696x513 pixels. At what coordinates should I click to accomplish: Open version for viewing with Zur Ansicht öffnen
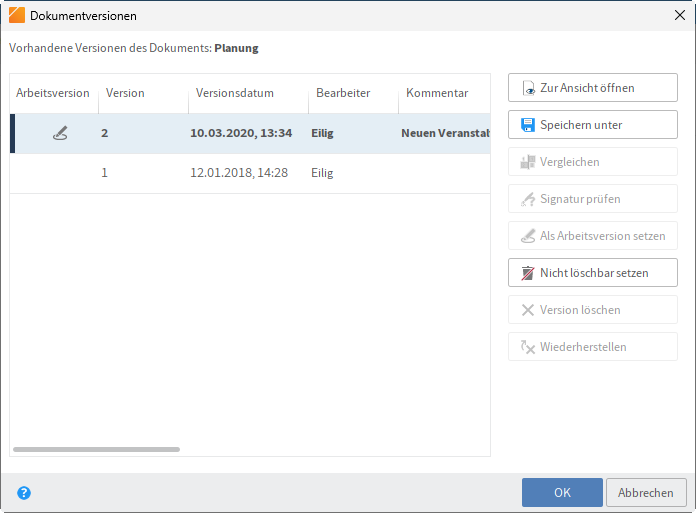coord(592,88)
